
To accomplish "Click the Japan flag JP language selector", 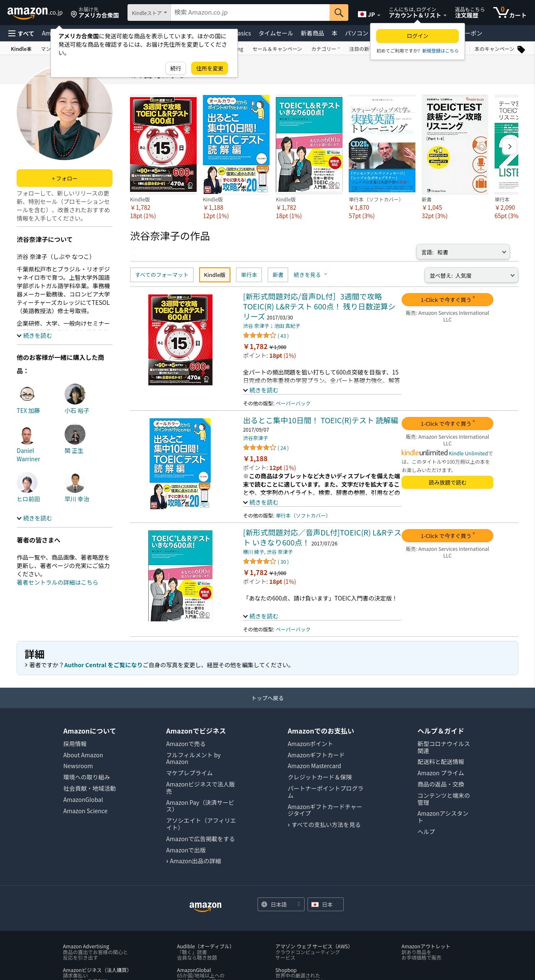I will (369, 14).
